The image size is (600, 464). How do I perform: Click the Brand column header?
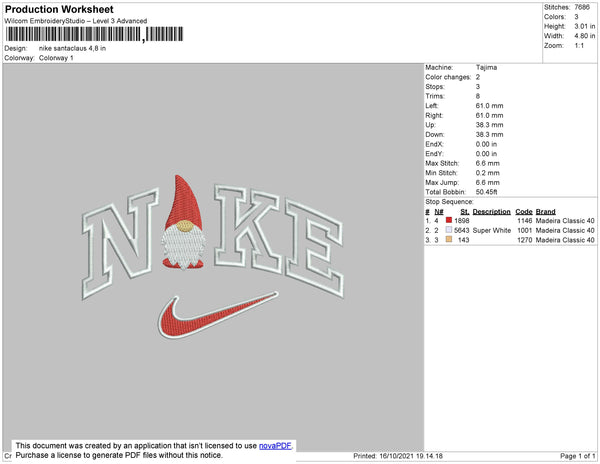tap(545, 212)
